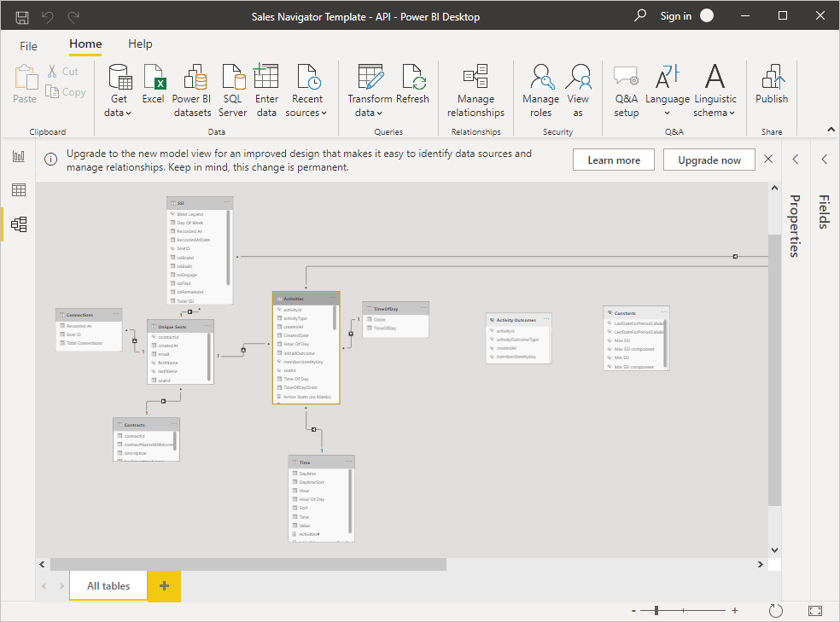Expand the Fields pane
840x622 pixels.
pyautogui.click(x=825, y=159)
